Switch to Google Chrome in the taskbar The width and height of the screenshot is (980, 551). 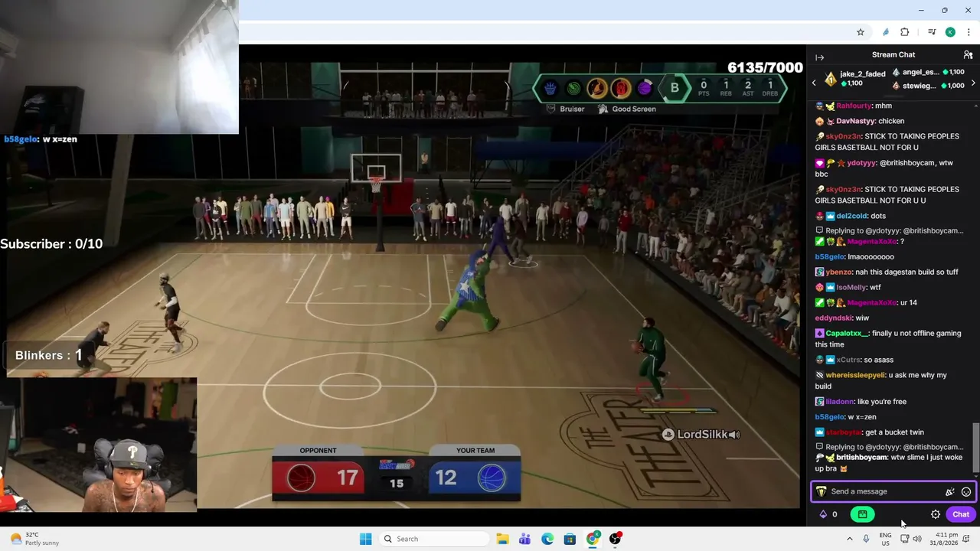(593, 539)
